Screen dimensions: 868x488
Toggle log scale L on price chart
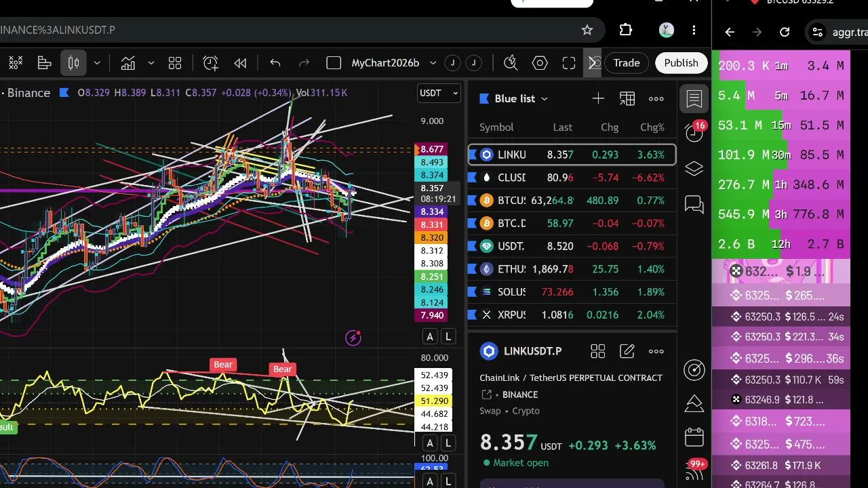click(448, 336)
